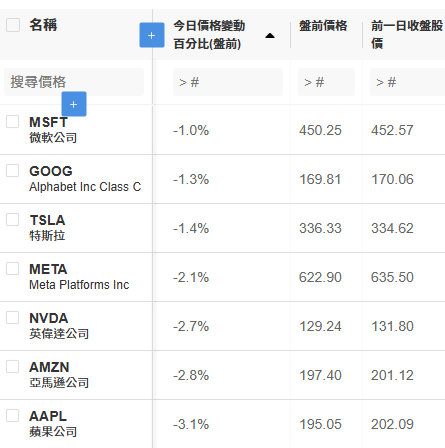
Task: Sort by the 盤前價格 column header
Action: click(x=323, y=26)
